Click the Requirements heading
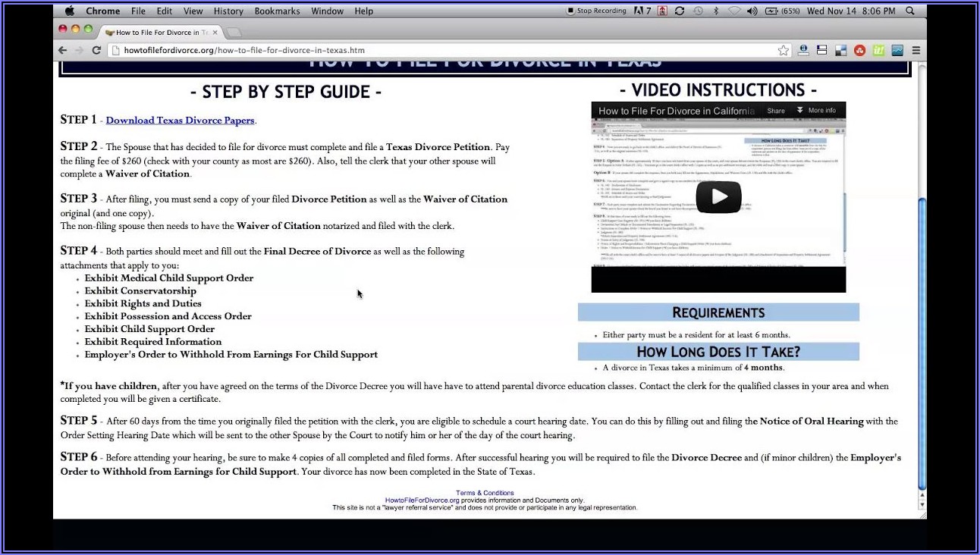This screenshot has width=980, height=555. (718, 312)
